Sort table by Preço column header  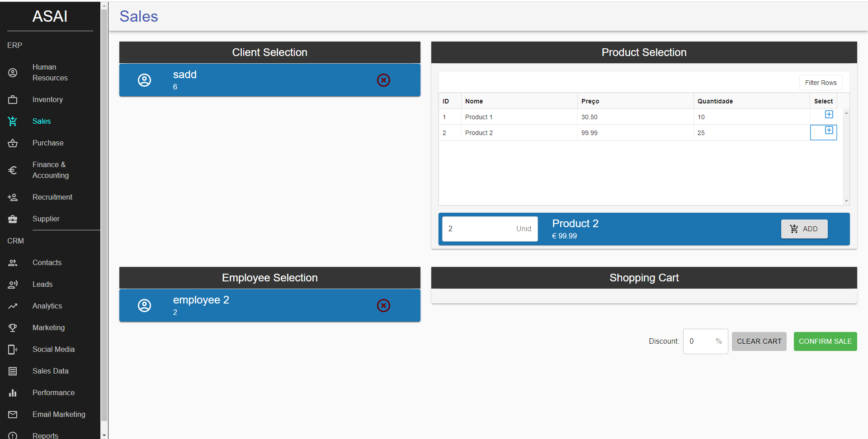[590, 101]
